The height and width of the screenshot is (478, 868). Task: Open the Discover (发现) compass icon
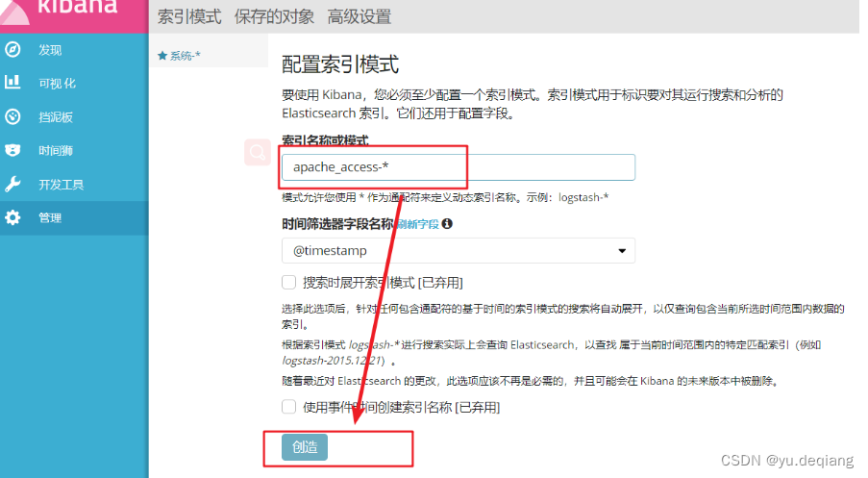click(x=12, y=50)
